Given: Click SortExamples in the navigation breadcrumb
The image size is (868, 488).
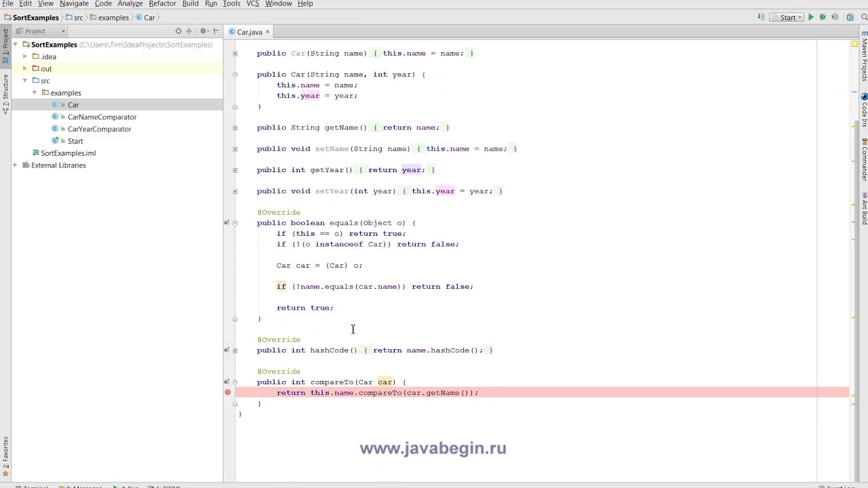Looking at the screenshot, I should [x=31, y=18].
